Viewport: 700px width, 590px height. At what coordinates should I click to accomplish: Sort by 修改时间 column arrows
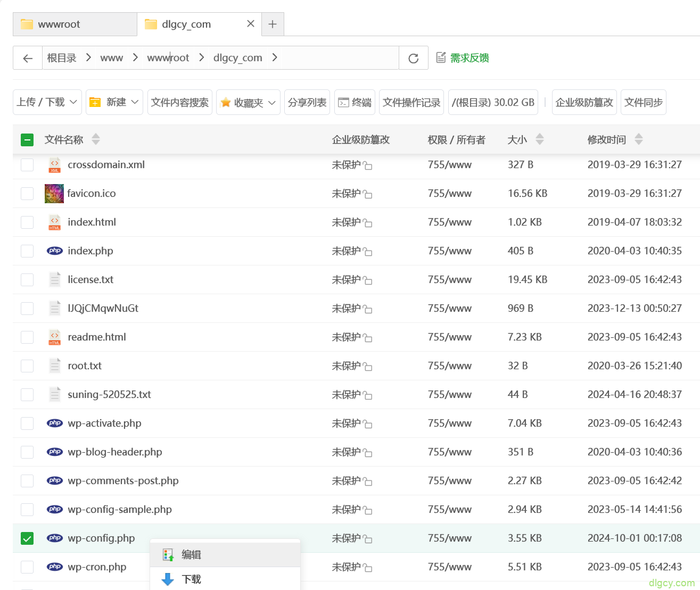coord(639,139)
